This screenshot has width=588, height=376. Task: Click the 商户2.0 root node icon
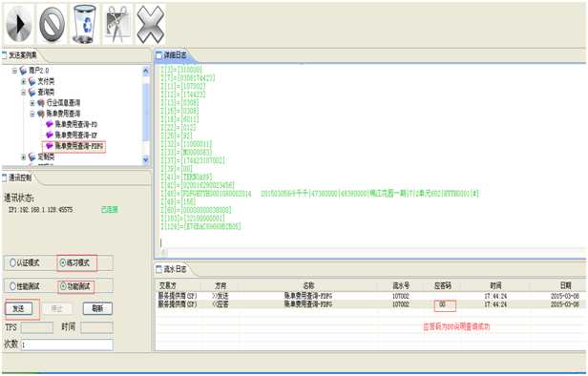[x=24, y=71]
